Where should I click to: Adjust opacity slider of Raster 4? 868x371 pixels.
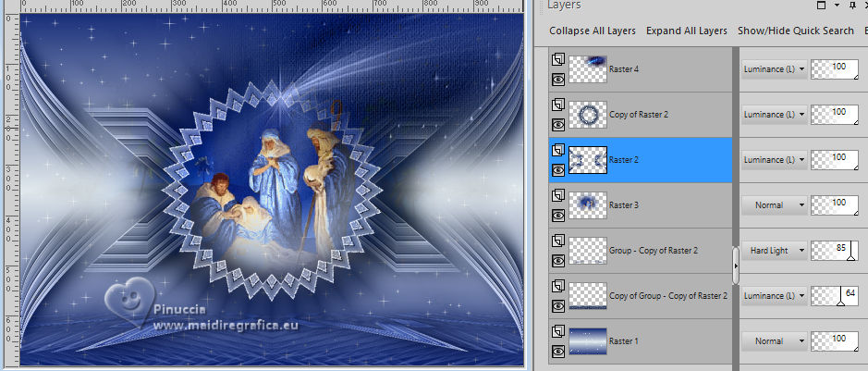point(835,69)
